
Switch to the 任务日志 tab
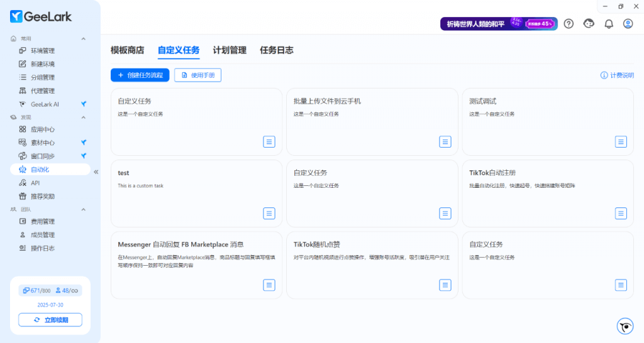[276, 50]
